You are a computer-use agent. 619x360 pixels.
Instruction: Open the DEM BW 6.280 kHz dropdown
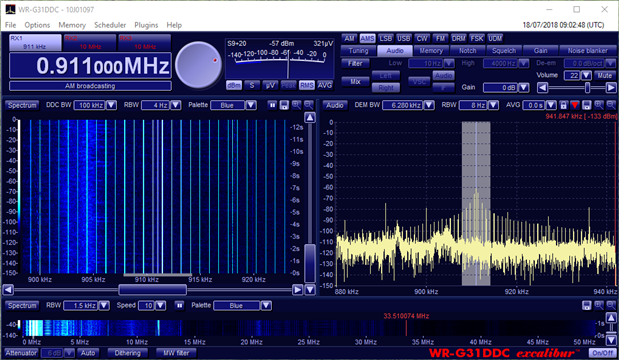tap(429, 105)
